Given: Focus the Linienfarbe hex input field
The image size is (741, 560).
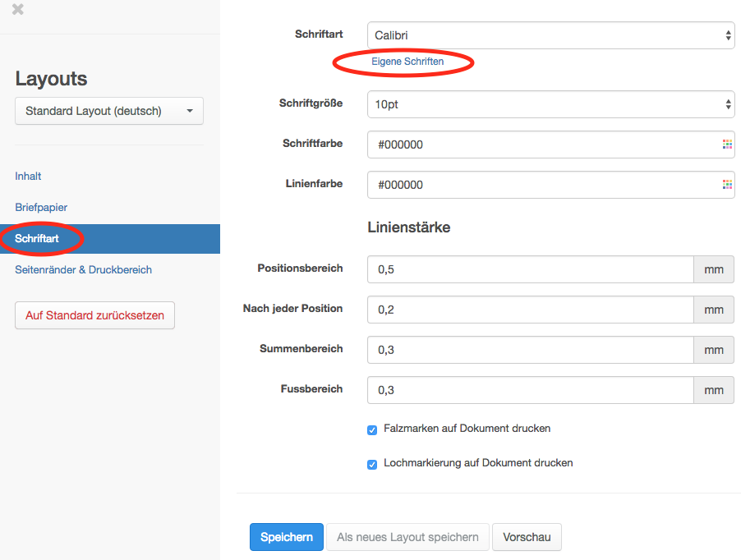Looking at the screenshot, I should [x=550, y=185].
